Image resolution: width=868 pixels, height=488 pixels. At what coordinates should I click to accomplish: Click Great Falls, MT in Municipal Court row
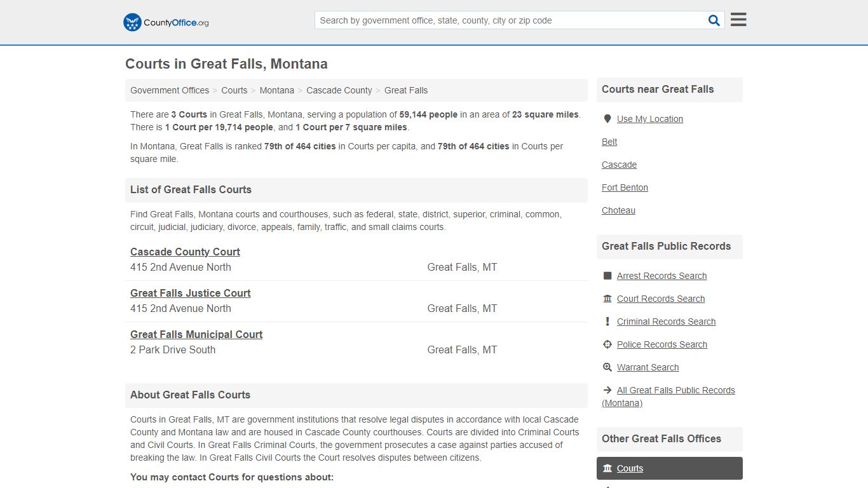tap(462, 349)
